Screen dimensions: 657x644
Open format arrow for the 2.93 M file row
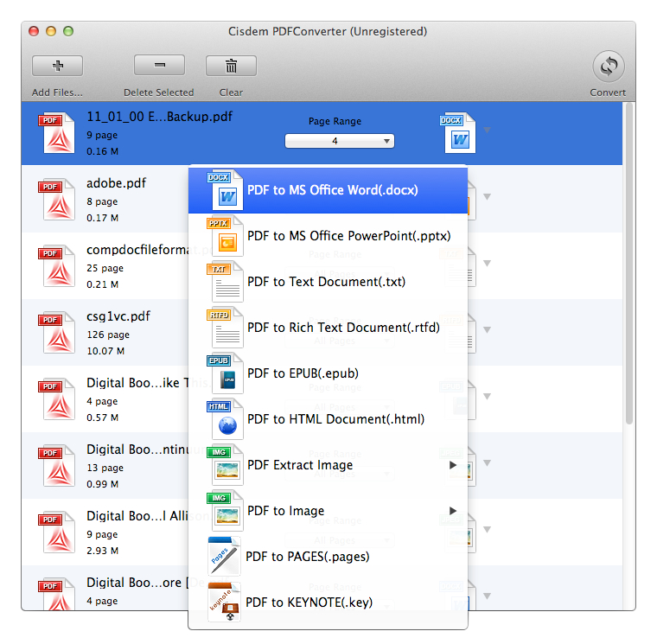tap(487, 530)
